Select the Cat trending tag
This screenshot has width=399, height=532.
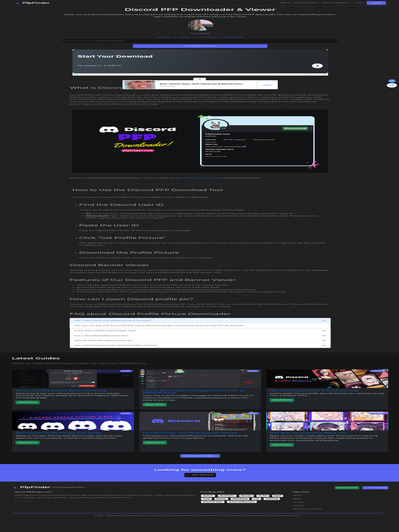point(256,499)
